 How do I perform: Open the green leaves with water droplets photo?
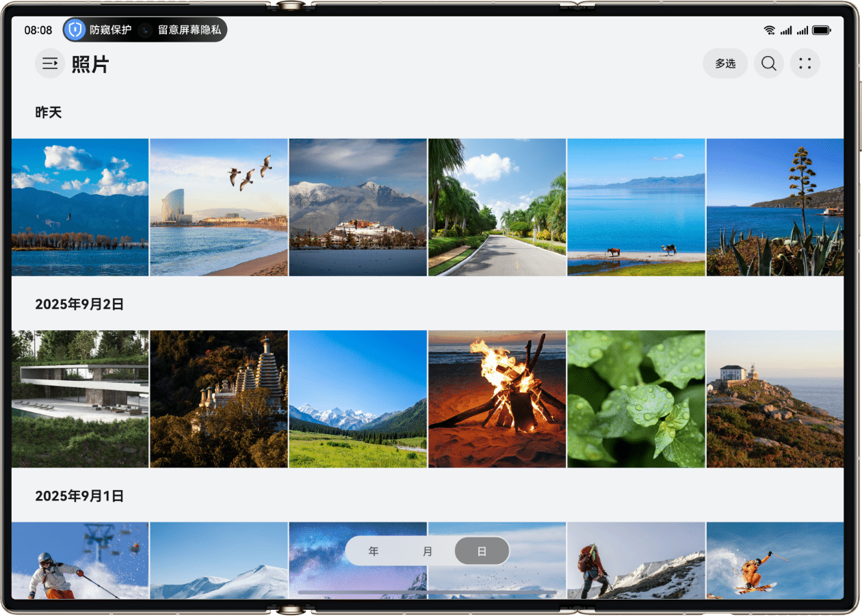636,399
